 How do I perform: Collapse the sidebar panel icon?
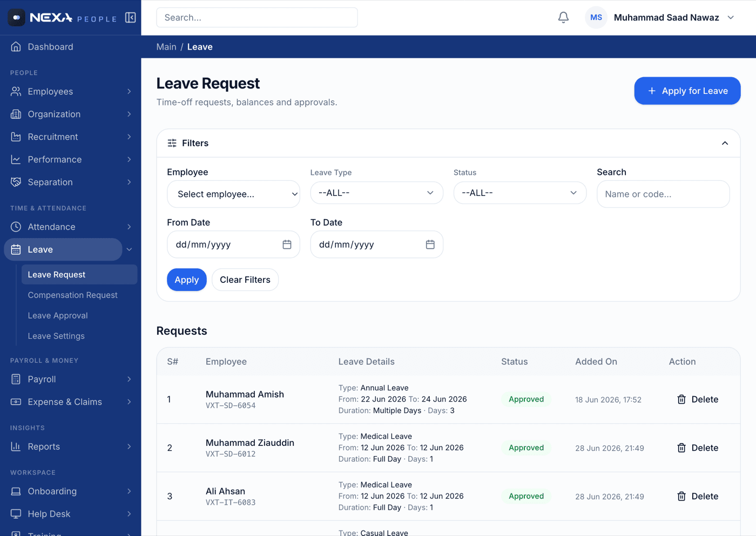[131, 18]
